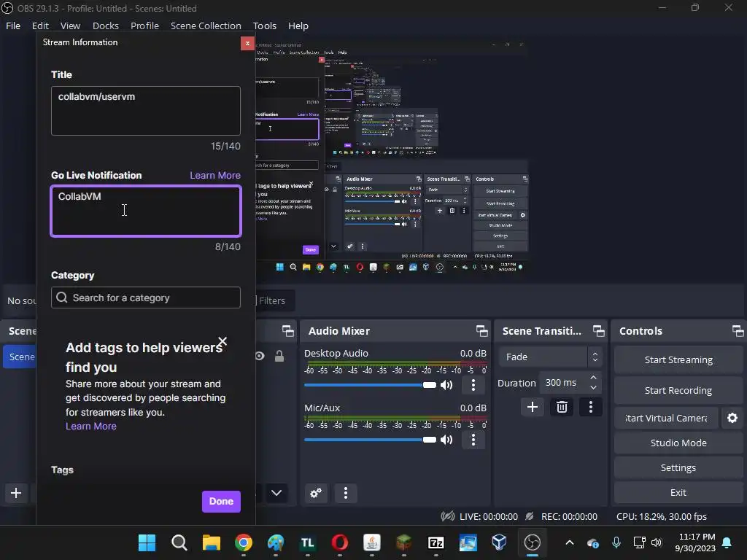Open the Edit menu
The width and height of the screenshot is (747, 560).
click(41, 26)
